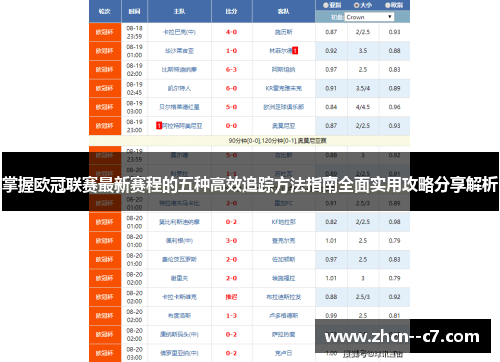Open home team 贝尔格莱德红星 link
500x362 pixels.
pyautogui.click(x=179, y=107)
